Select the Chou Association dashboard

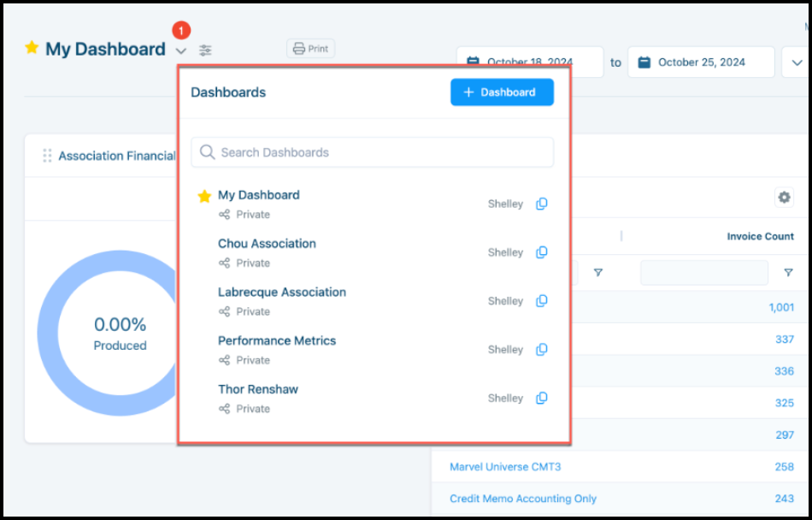pos(267,244)
